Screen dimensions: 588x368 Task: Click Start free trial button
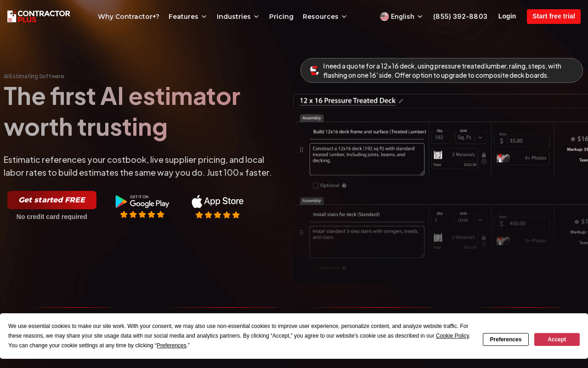click(554, 17)
